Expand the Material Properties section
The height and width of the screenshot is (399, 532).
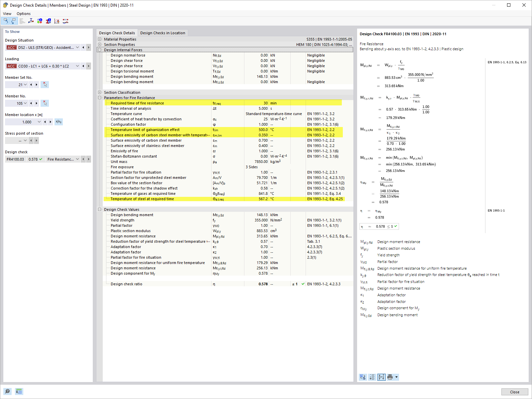point(99,39)
